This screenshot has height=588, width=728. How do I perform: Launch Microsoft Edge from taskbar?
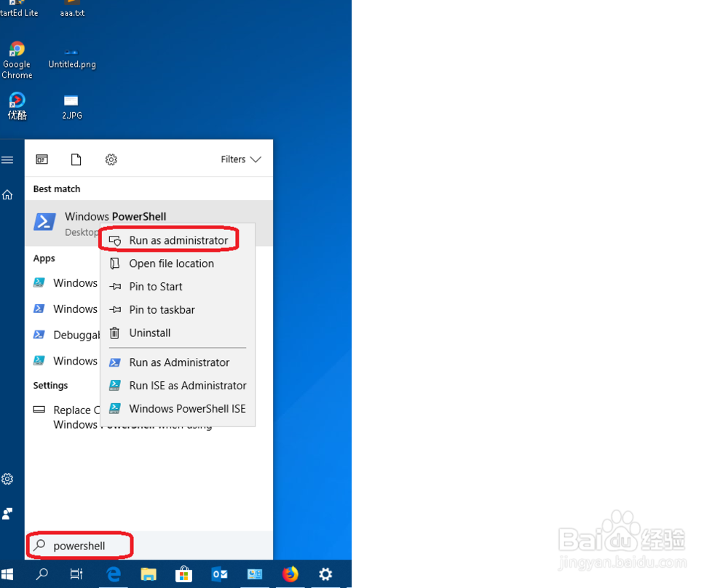114,574
